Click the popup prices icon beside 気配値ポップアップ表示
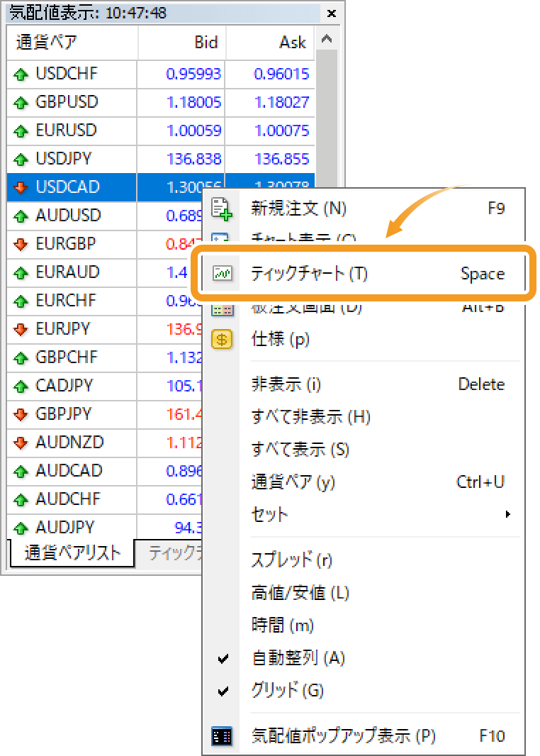This screenshot has height=756, width=540. (222, 736)
